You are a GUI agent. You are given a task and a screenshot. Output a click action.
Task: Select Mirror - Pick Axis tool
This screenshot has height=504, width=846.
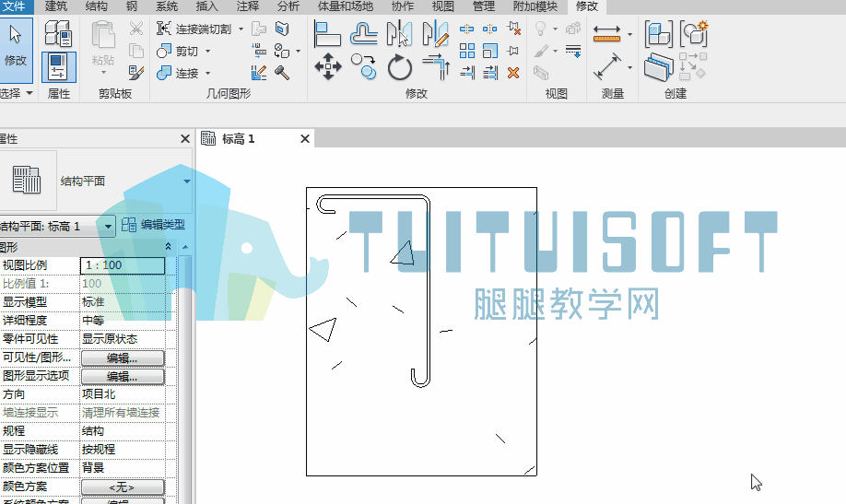400,33
